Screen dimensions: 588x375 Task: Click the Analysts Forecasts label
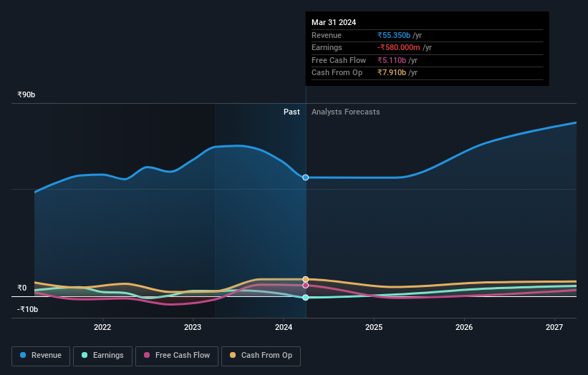[x=346, y=112]
